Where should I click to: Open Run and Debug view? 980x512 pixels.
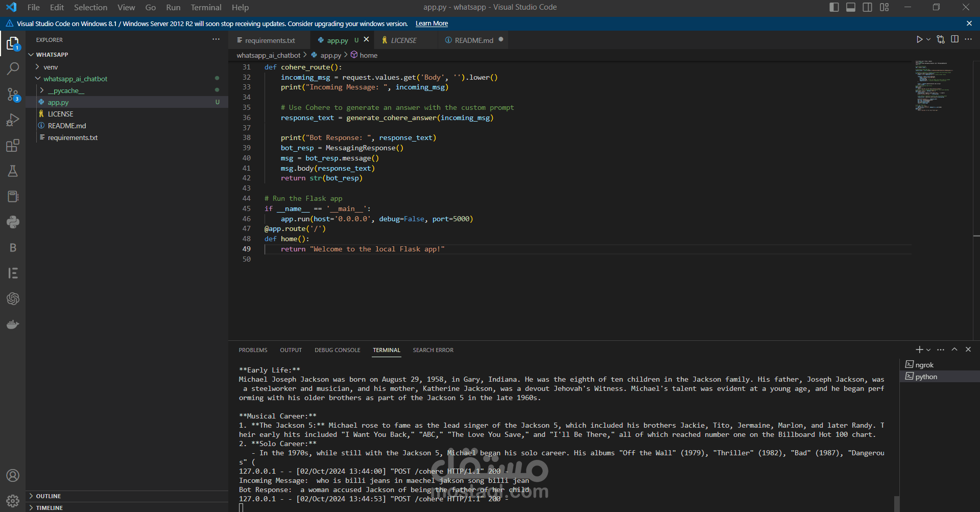13,120
